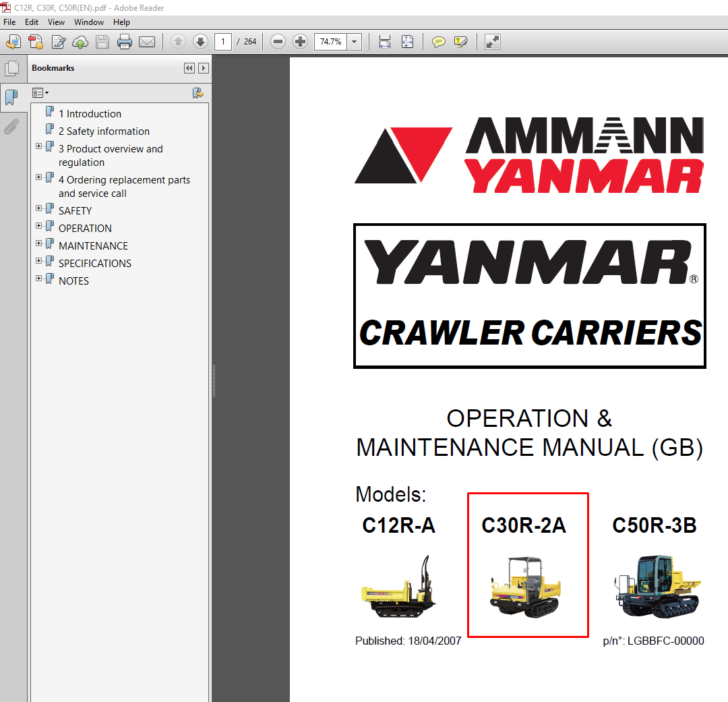Viewport: 728px width, 702px height.
Task: Expand the SPECIFICATIONS bookmark node
Action: (x=39, y=260)
